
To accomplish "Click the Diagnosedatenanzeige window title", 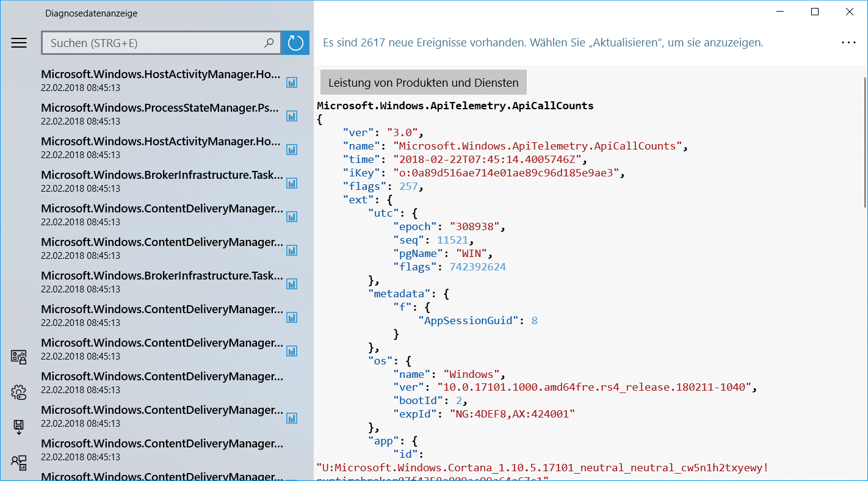I will coord(91,13).
